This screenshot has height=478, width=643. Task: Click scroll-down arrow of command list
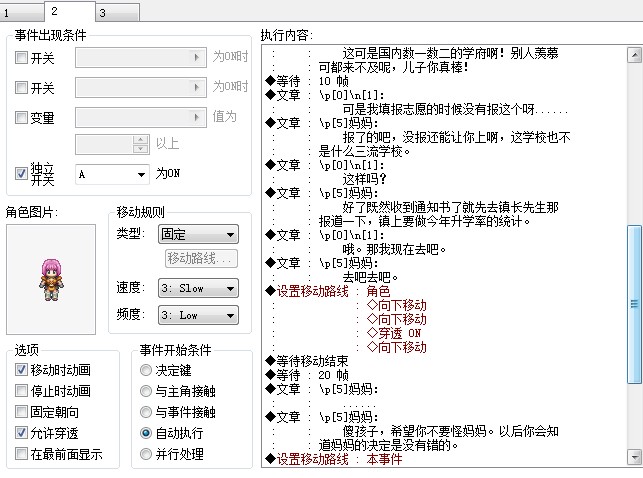pos(634,456)
